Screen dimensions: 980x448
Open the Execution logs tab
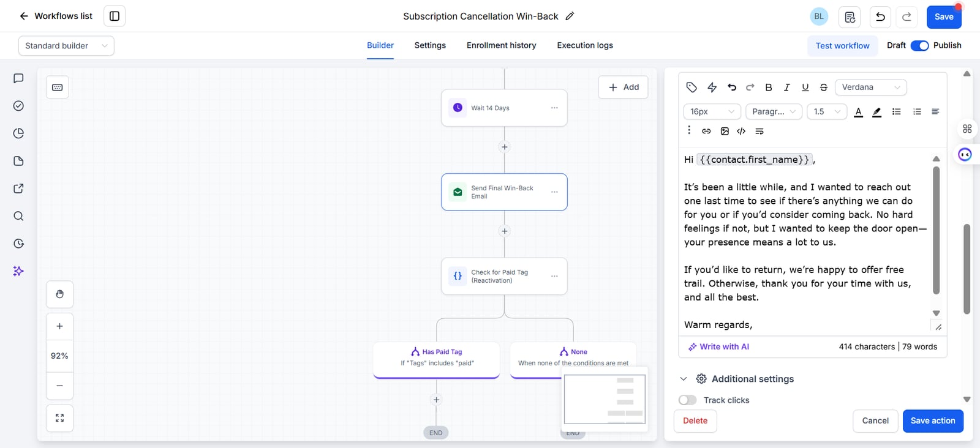pos(585,45)
